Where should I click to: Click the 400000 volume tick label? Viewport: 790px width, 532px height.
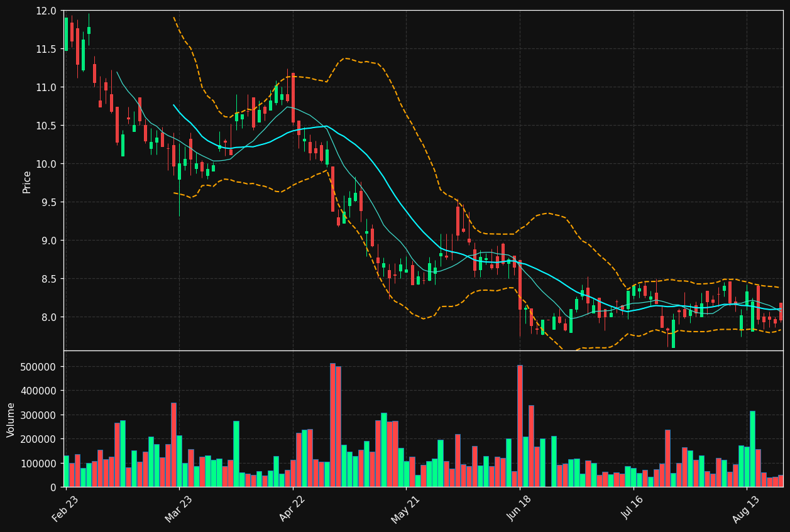(x=39, y=391)
